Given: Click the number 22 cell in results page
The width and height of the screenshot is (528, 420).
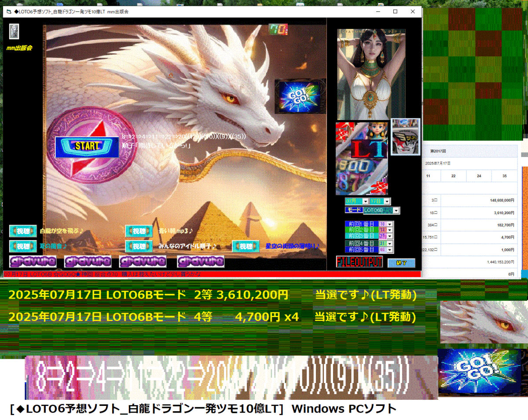Looking at the screenshot, I should click(454, 176).
